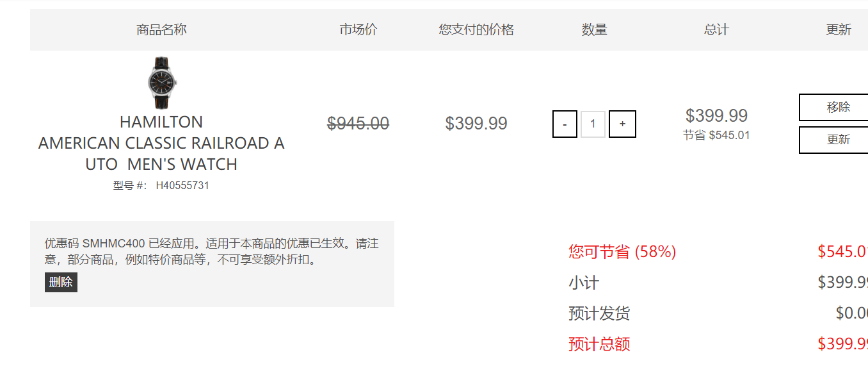The height and width of the screenshot is (382, 868).
Task: Decrease quantity with the minus button
Action: tap(565, 124)
